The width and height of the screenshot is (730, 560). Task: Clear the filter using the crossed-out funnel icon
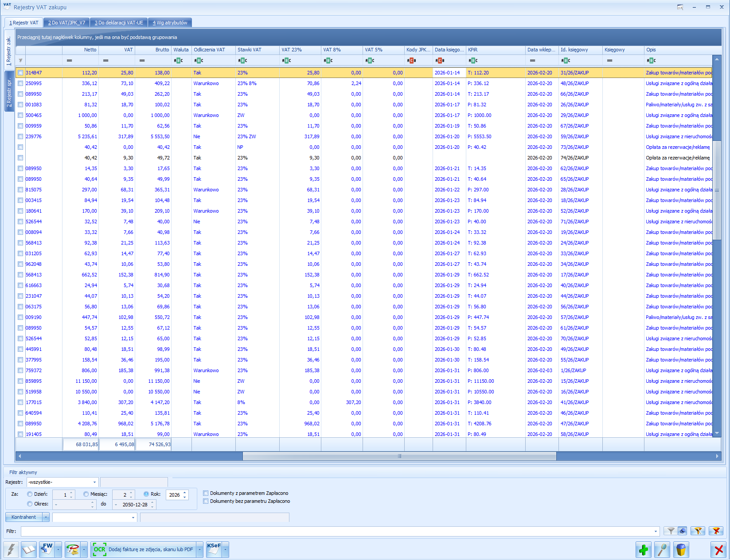tap(715, 531)
